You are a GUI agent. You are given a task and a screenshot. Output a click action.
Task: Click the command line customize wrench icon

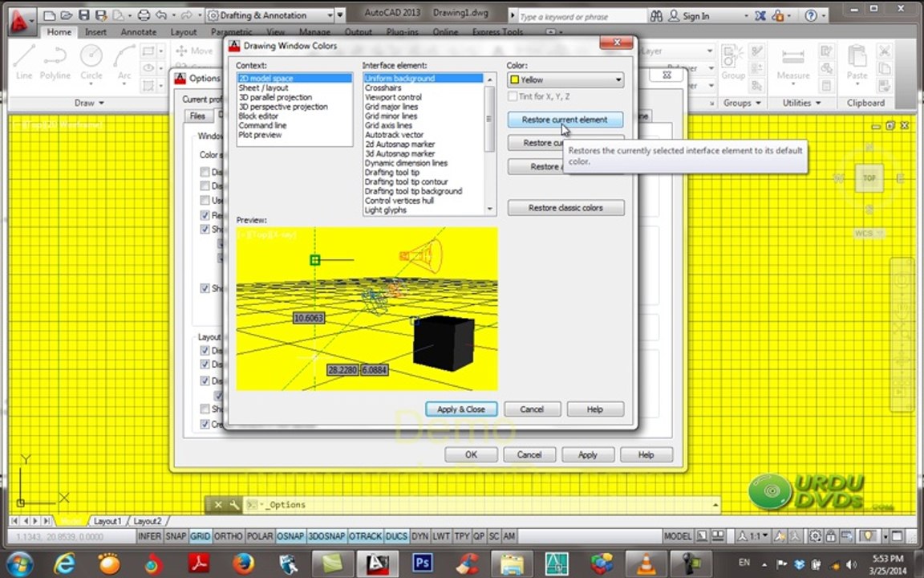tap(234, 505)
